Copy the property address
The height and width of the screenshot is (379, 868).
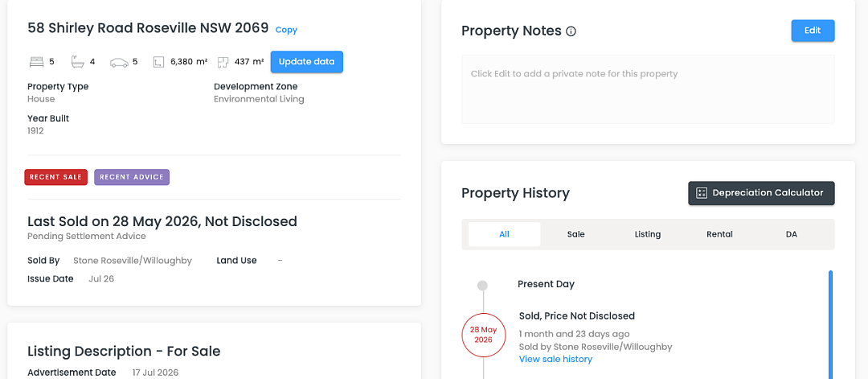point(286,30)
